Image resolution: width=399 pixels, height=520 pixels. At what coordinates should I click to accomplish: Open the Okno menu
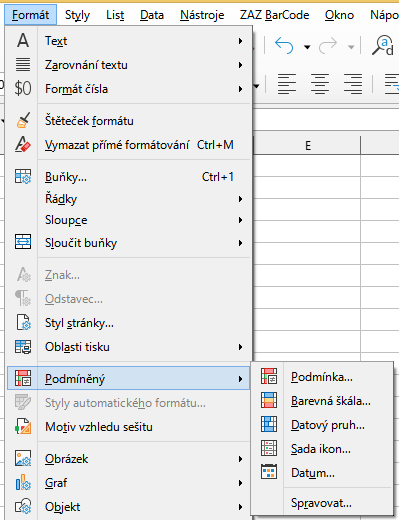coord(339,15)
